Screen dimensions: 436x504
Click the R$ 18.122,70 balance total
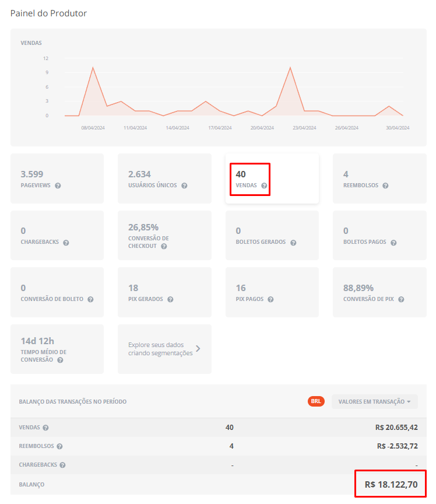(x=391, y=484)
